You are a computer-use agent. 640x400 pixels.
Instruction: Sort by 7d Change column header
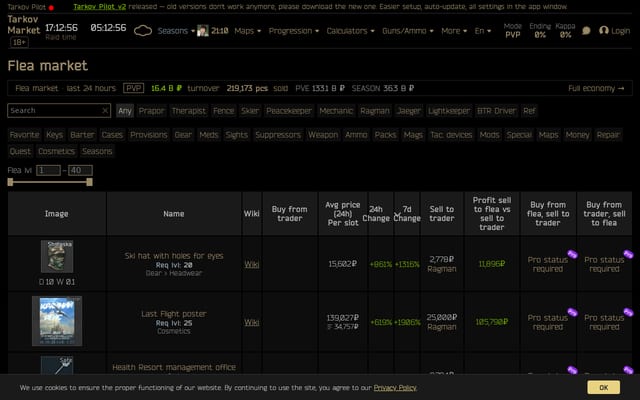[407, 213]
